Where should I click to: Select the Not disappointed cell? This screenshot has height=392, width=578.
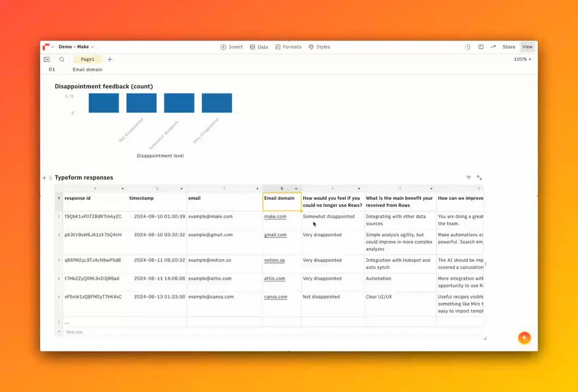click(x=333, y=304)
